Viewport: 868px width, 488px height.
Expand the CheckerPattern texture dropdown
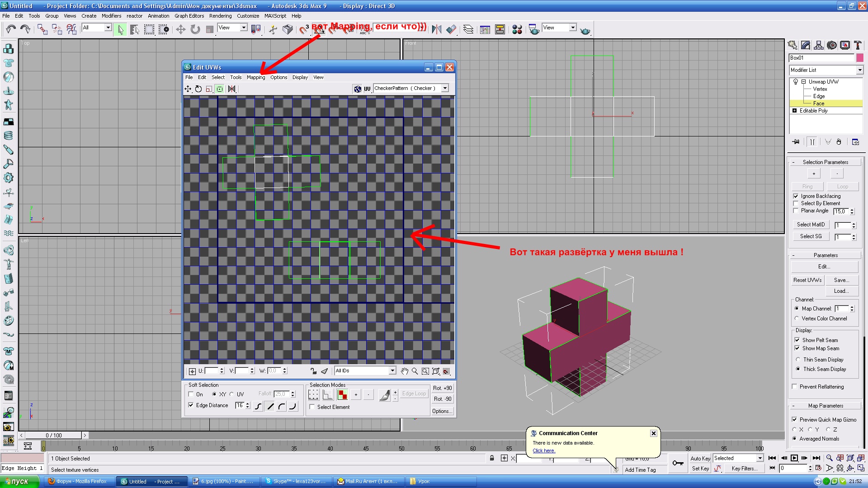(x=445, y=89)
